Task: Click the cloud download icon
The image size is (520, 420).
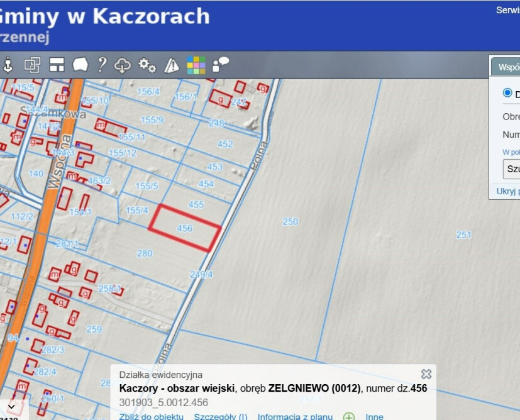Action: [x=123, y=65]
